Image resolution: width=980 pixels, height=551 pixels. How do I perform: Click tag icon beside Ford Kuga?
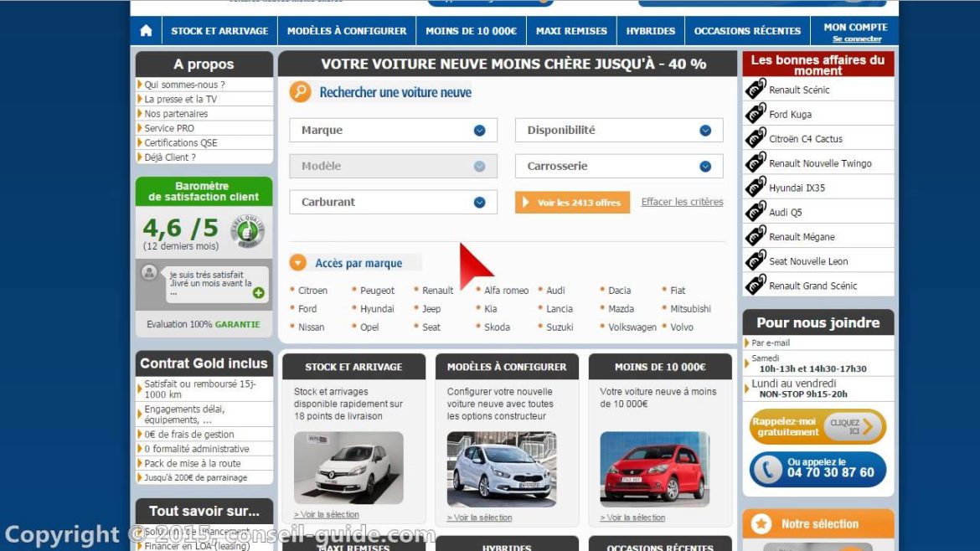[x=756, y=114]
